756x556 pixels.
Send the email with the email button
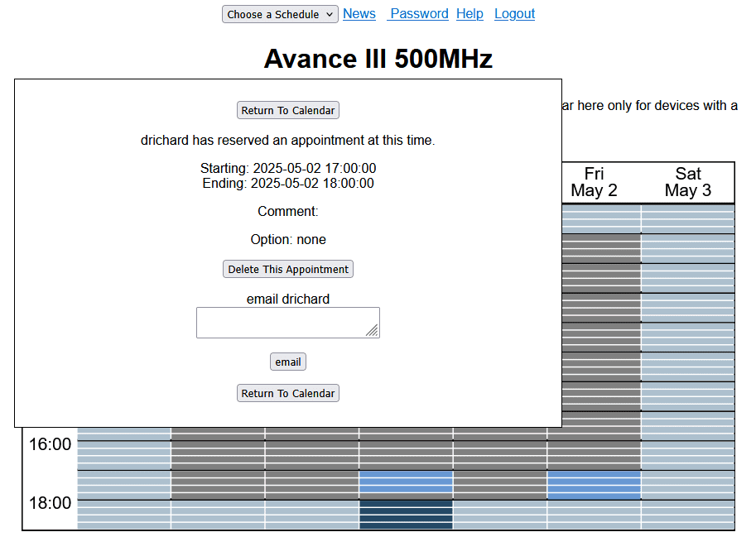pos(287,361)
